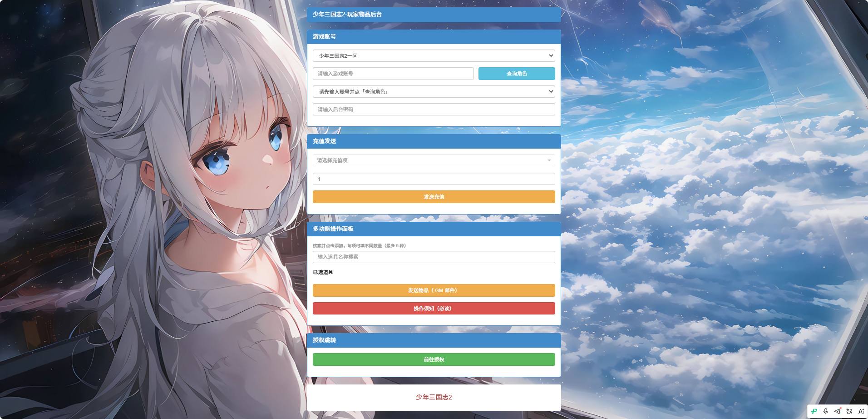Open the red 操作须知（必读）notice button
868x419 pixels.
(x=434, y=309)
